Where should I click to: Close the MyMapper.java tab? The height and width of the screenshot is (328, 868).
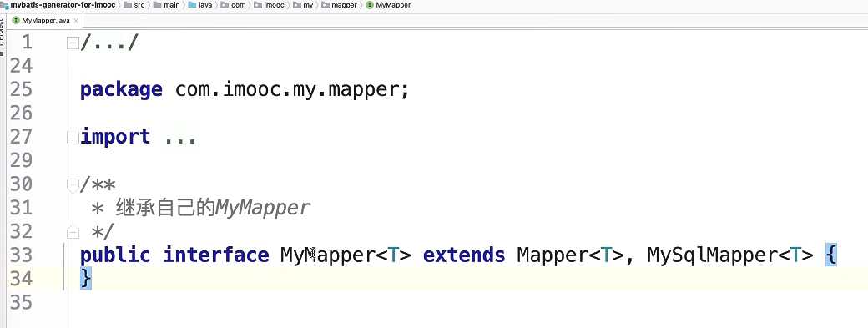(77, 21)
